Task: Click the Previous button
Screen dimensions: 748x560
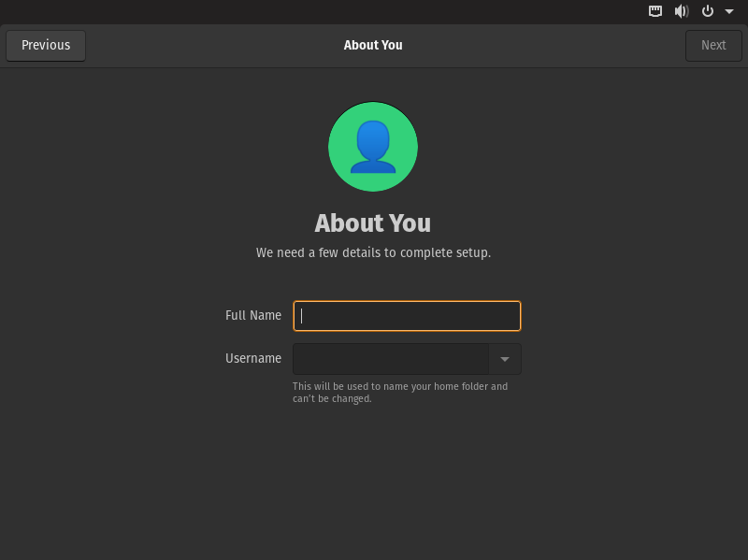Action: pyautogui.click(x=46, y=45)
